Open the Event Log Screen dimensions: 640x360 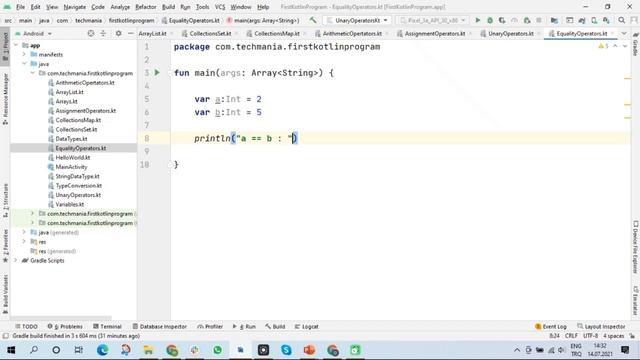pyautogui.click(x=551, y=327)
